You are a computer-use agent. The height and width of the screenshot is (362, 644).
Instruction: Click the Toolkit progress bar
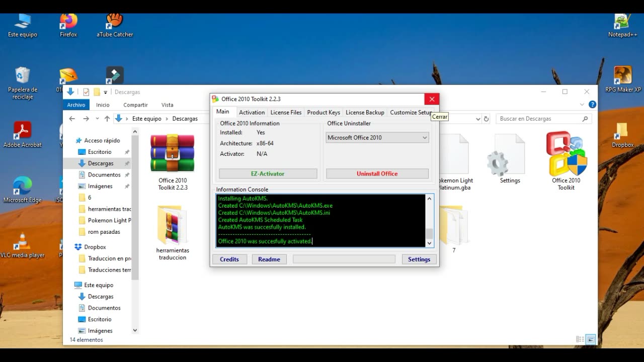(x=344, y=259)
